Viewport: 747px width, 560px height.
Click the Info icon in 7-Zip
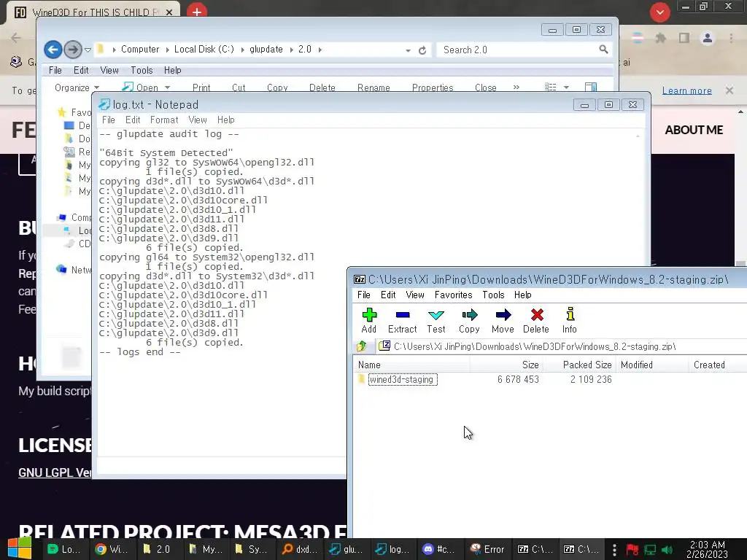570,314
